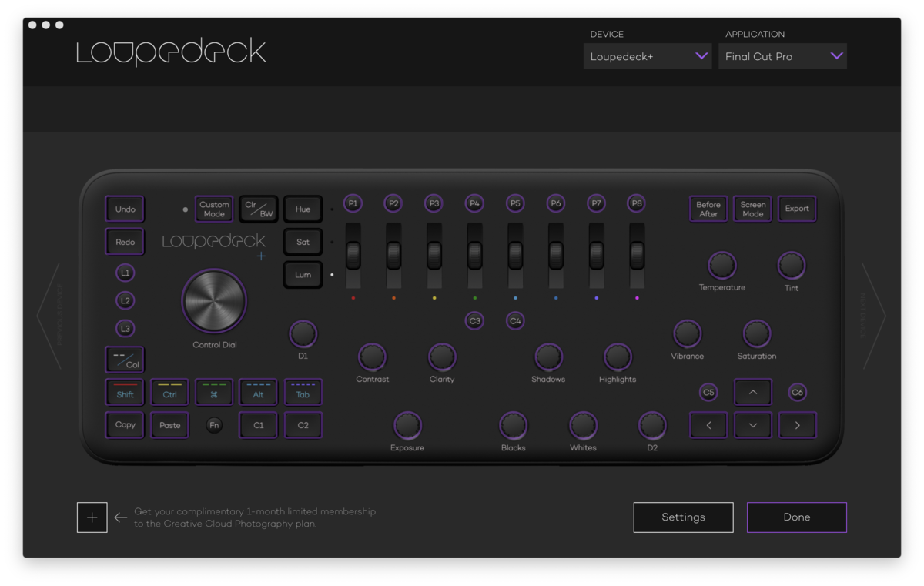Select the P8 round button
Viewport: 924px width, 586px height.
pos(637,203)
